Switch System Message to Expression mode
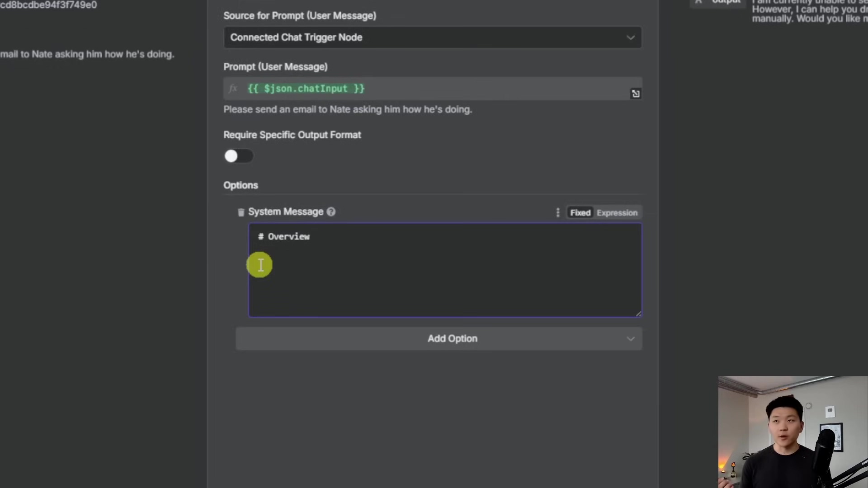This screenshot has height=488, width=868. tap(617, 212)
